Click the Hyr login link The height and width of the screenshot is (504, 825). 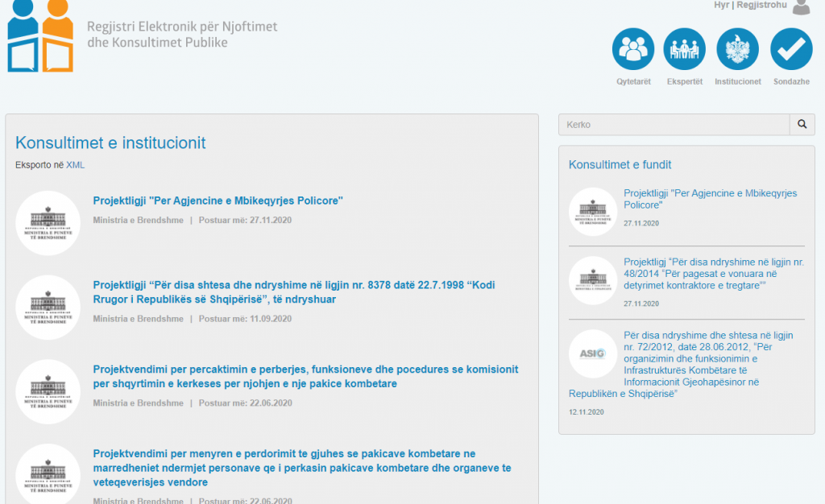pos(721,5)
